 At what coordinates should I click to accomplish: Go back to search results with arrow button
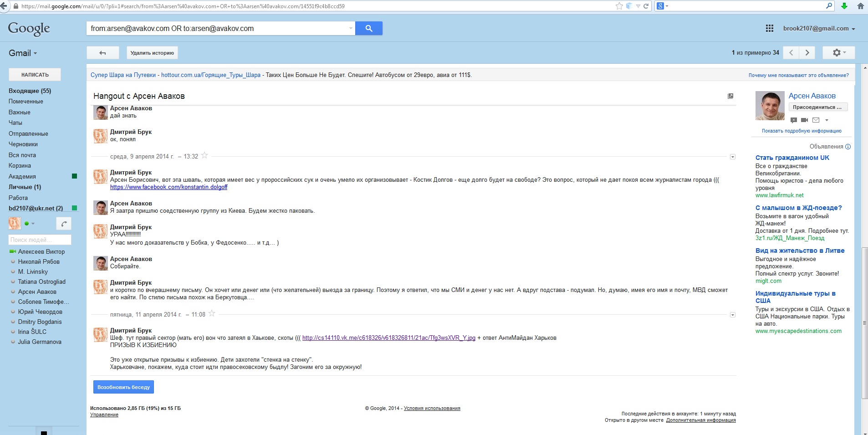102,53
